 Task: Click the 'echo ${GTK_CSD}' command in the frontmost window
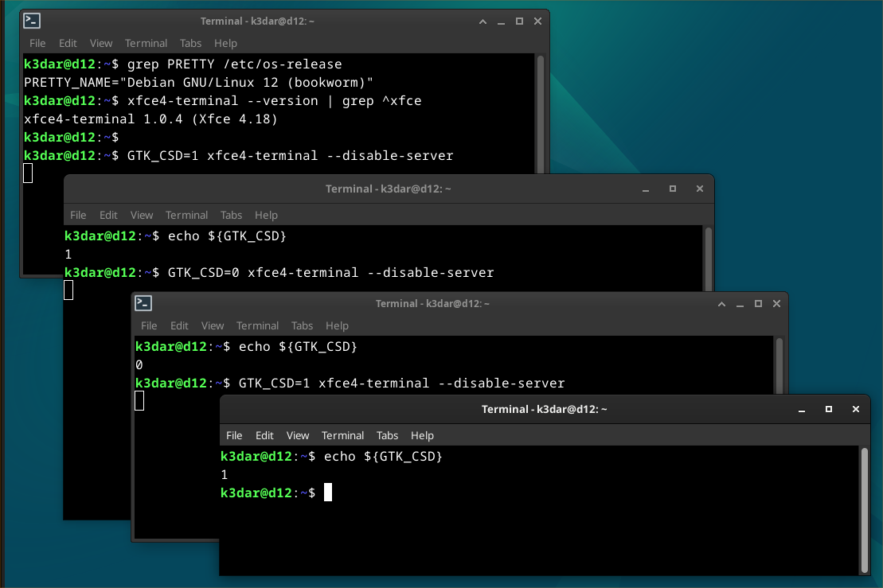tap(383, 457)
